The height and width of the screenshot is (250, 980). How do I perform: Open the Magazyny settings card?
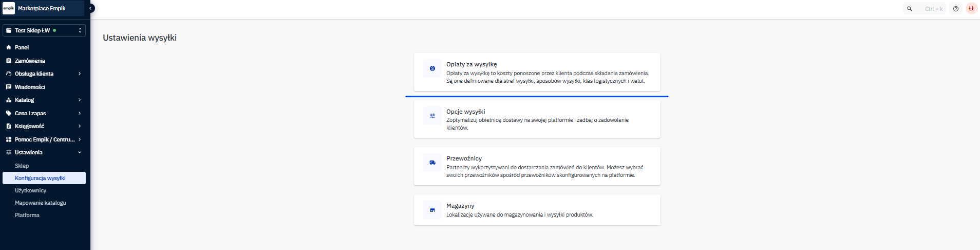pos(537,210)
